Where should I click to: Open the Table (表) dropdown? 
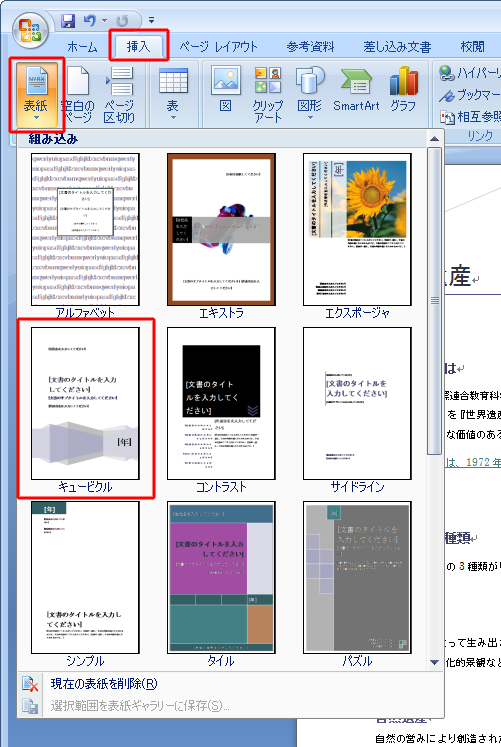coord(173,94)
